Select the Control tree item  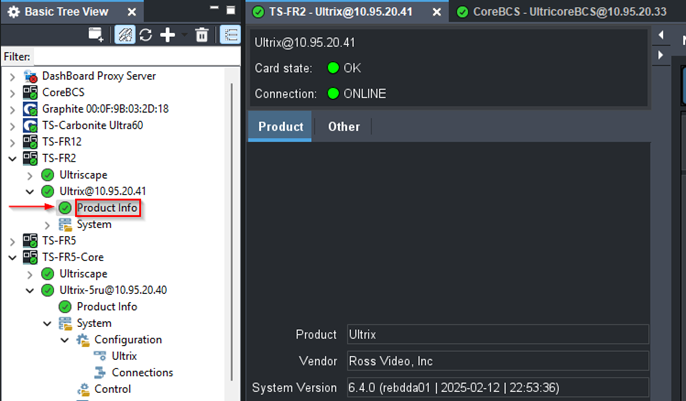[x=112, y=389]
